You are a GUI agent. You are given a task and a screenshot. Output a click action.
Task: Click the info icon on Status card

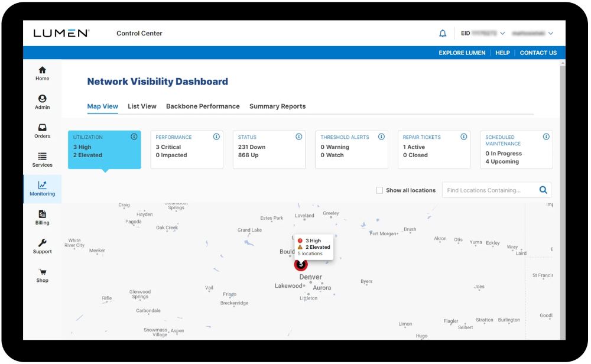299,136
